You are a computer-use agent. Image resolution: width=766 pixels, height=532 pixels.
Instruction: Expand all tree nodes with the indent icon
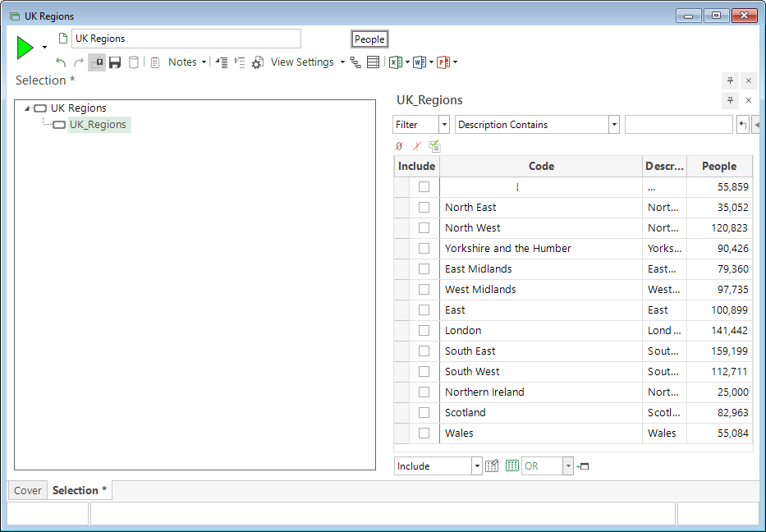[240, 62]
